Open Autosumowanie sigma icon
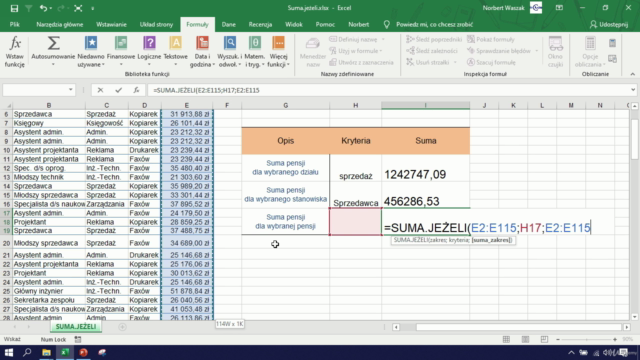 (x=53, y=43)
